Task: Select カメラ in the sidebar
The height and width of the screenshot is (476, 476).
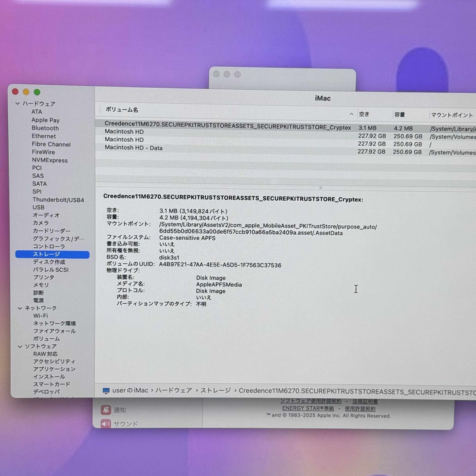Action: (41, 223)
